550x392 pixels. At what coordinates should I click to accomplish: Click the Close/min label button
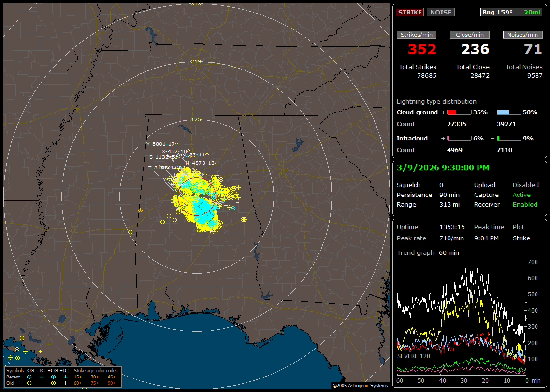click(x=470, y=35)
